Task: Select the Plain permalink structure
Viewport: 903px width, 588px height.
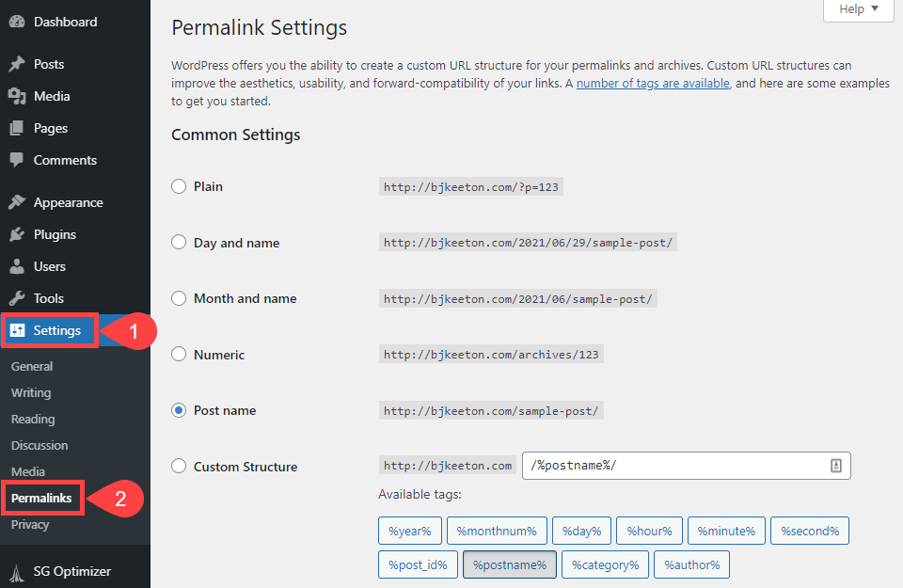Action: 179,186
